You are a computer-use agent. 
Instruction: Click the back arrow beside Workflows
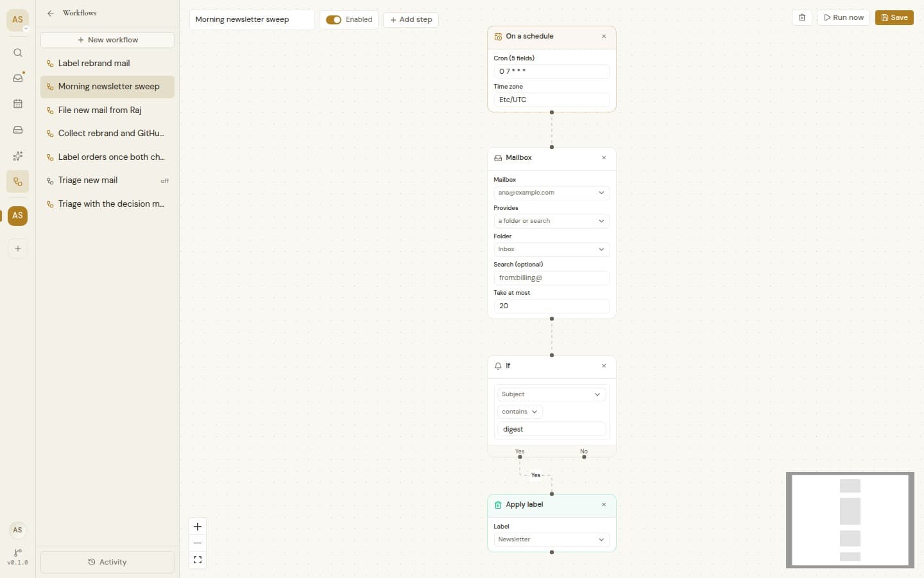pos(51,13)
